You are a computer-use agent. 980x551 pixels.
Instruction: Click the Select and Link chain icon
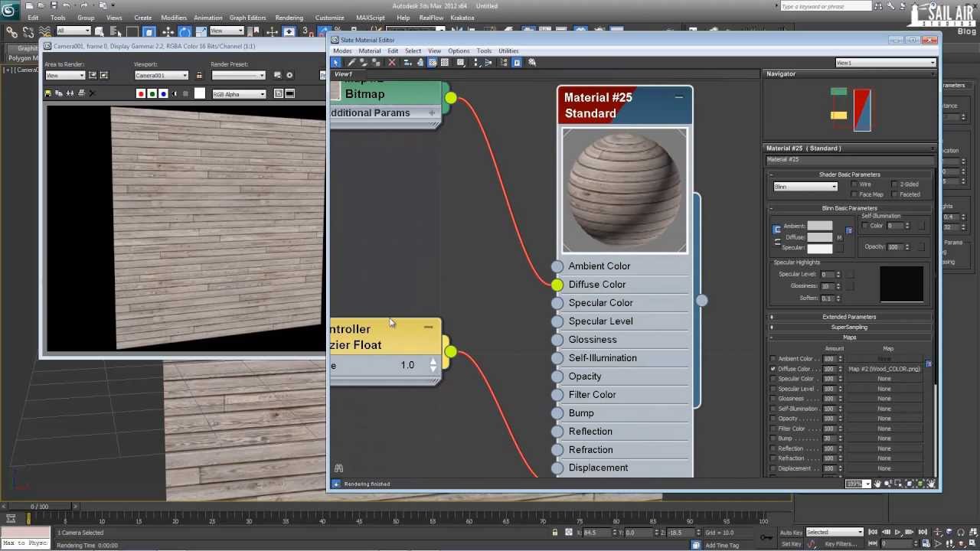click(11, 32)
